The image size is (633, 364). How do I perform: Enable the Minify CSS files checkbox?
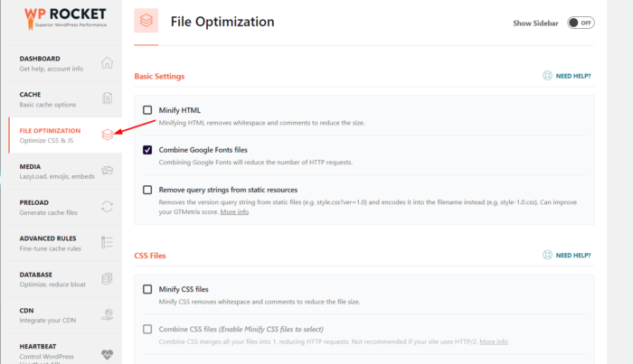(x=147, y=289)
